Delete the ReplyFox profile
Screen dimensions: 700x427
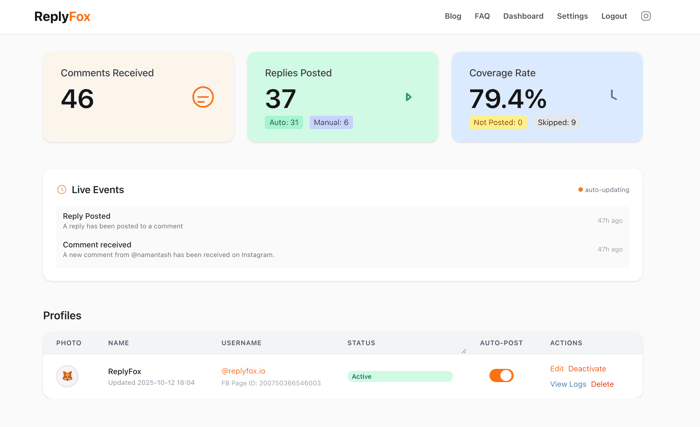[x=602, y=384]
